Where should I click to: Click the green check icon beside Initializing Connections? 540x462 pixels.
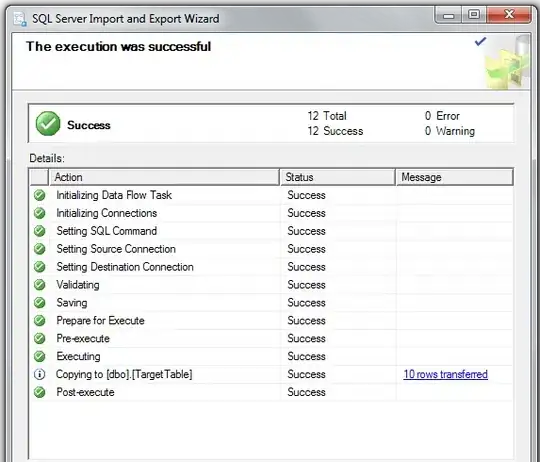click(40, 213)
